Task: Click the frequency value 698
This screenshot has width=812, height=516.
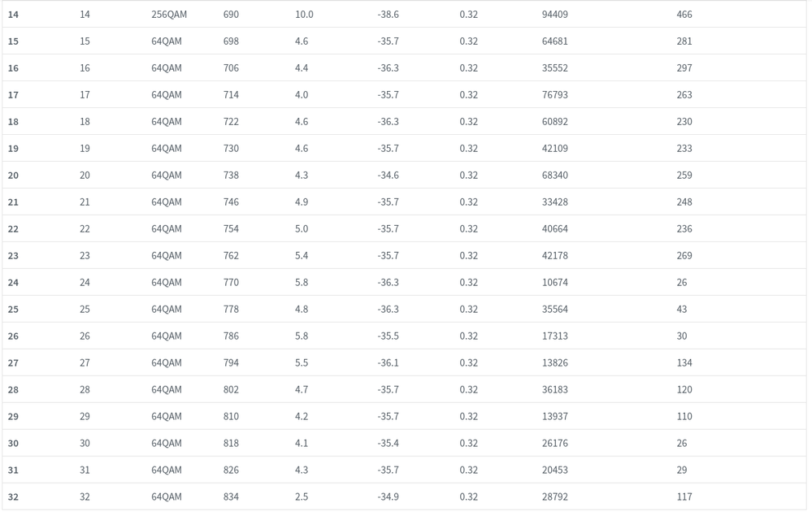Action: click(231, 41)
